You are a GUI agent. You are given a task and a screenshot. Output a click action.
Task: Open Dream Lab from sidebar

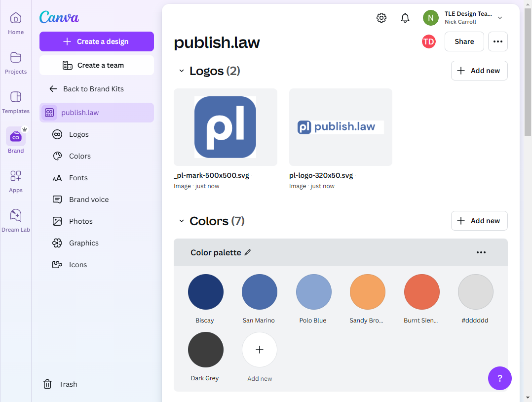[16, 221]
